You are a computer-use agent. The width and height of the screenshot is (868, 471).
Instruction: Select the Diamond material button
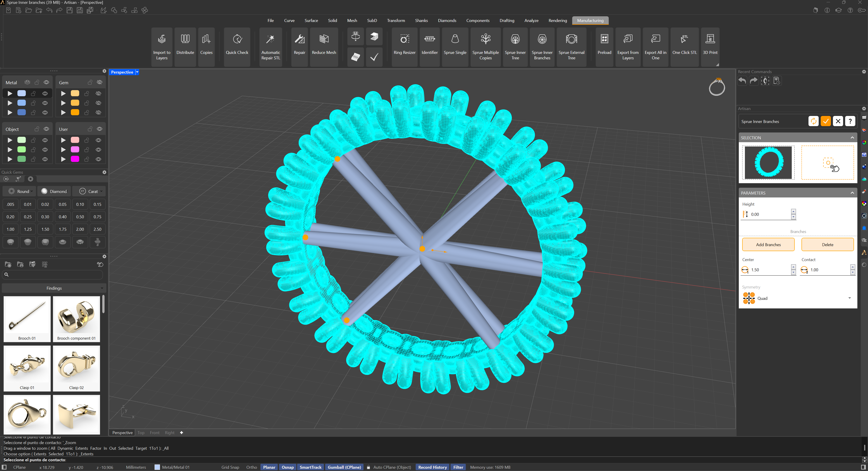coord(54,192)
